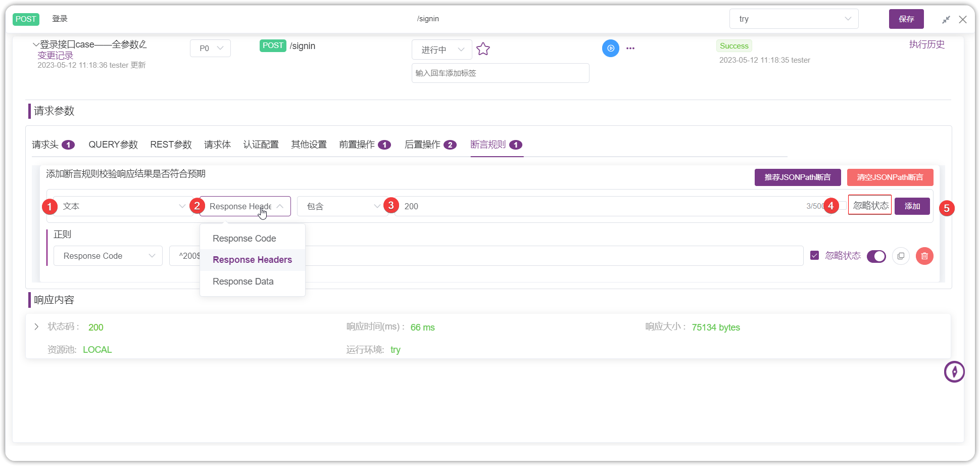Click the edit pencil beside case name
Screen dimensions: 980x466
[143, 44]
